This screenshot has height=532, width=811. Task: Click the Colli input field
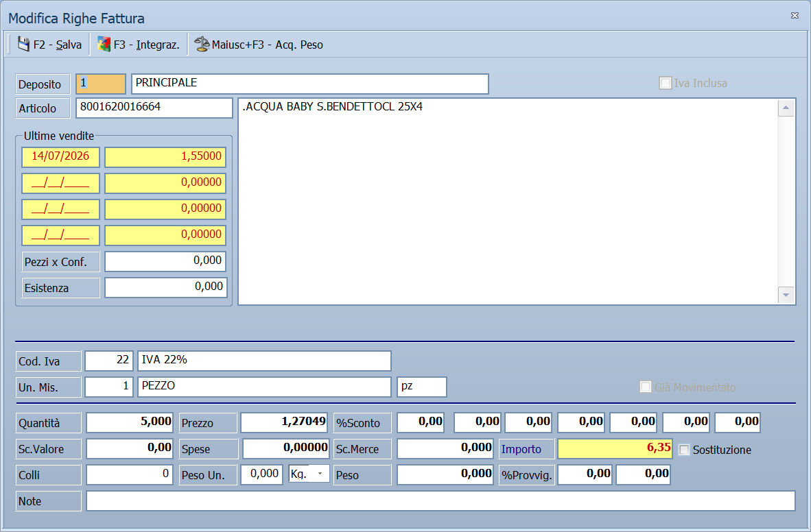pos(130,474)
